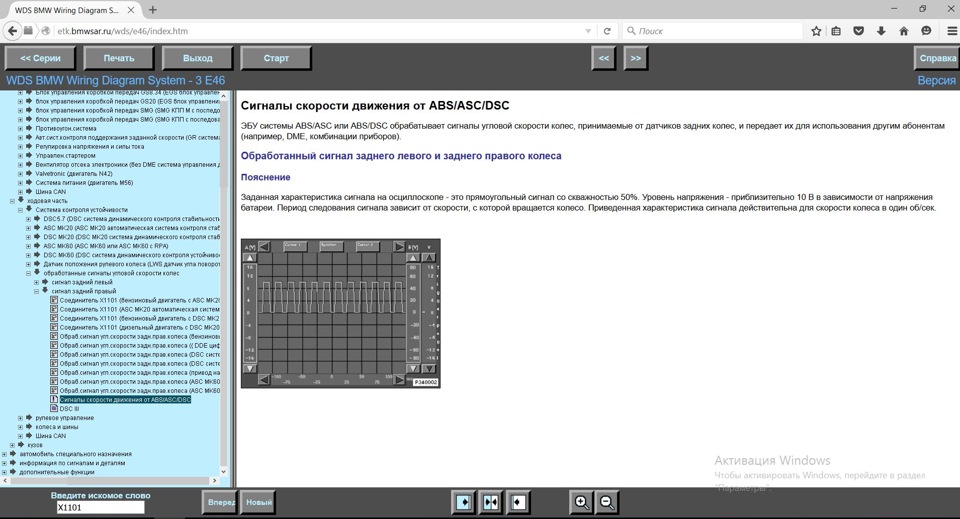
Task: Bookmark this page with the star icon
Action: click(816, 31)
